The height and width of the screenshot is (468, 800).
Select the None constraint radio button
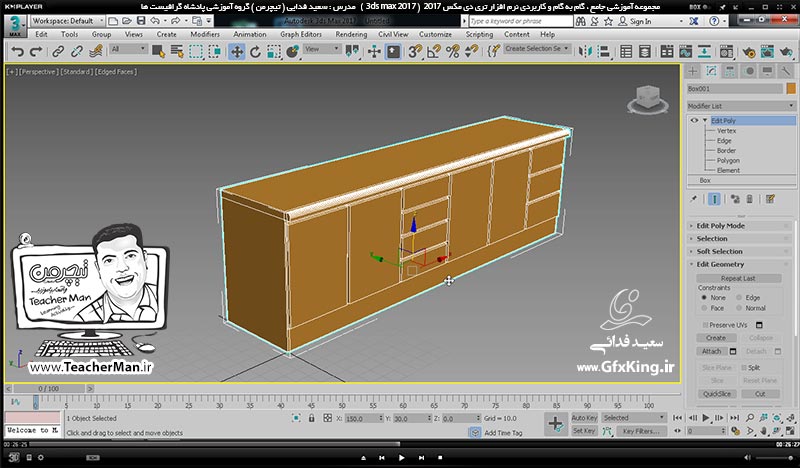coord(704,298)
